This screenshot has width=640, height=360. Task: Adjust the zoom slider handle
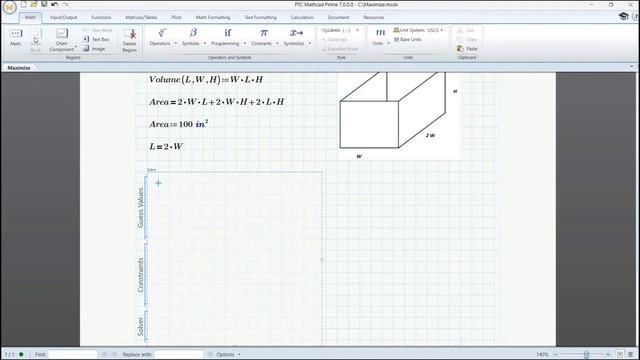coord(587,354)
